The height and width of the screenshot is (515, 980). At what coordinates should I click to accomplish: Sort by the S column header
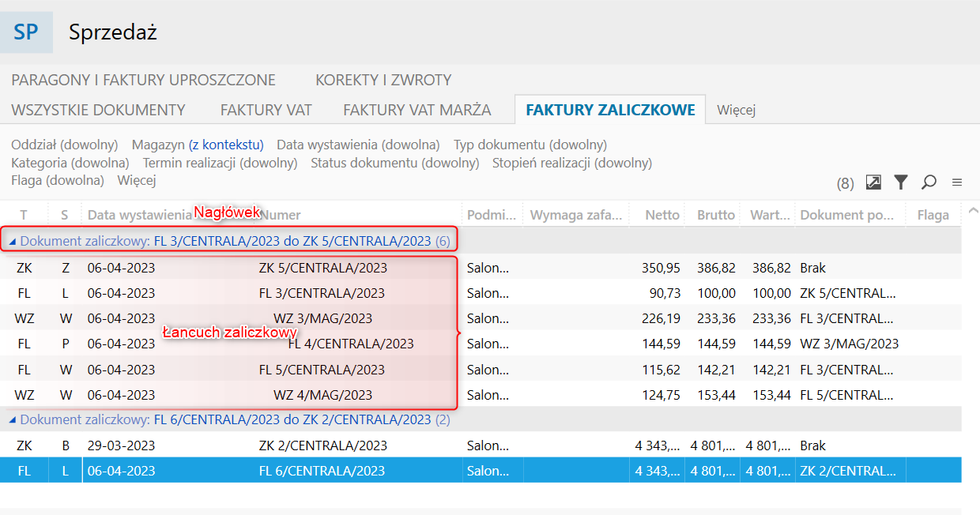pyautogui.click(x=65, y=215)
